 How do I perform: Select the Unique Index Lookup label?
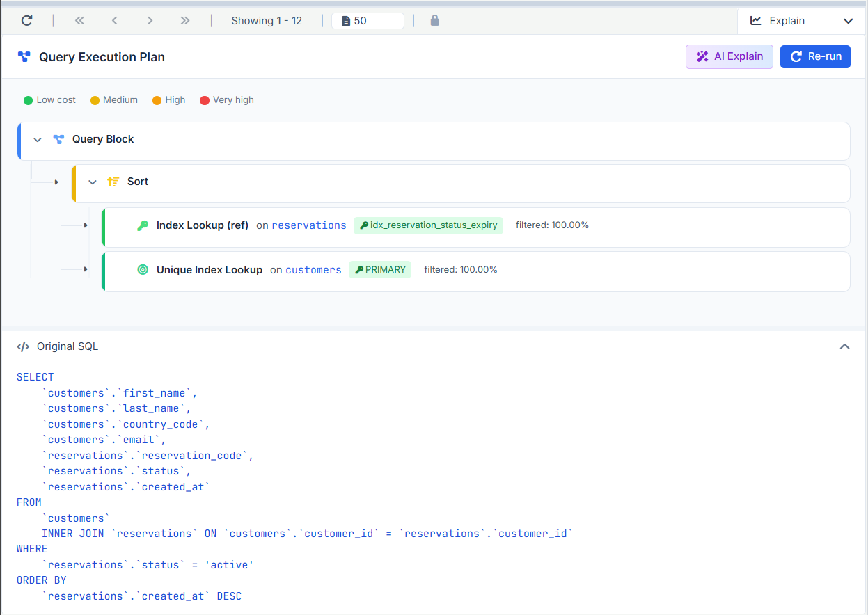pyautogui.click(x=210, y=269)
